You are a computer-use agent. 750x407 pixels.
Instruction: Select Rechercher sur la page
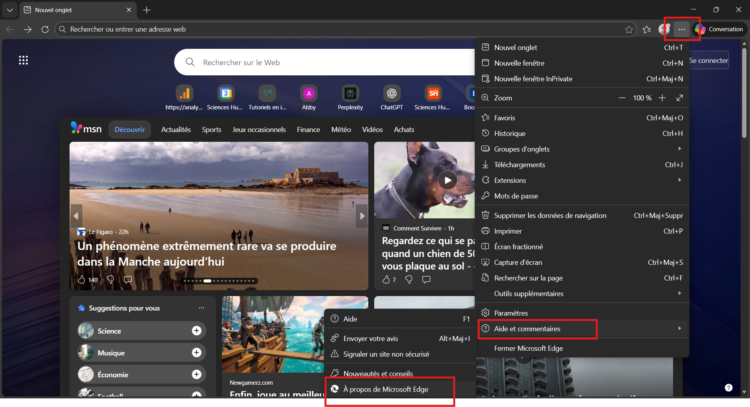(x=583, y=278)
